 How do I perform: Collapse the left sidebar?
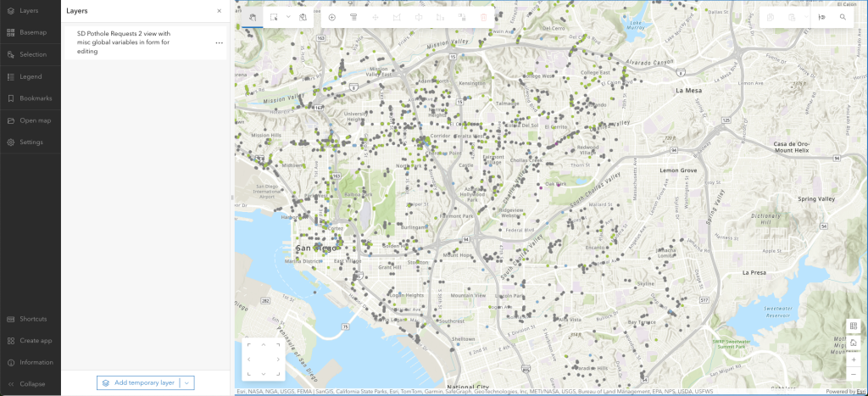(x=30, y=383)
